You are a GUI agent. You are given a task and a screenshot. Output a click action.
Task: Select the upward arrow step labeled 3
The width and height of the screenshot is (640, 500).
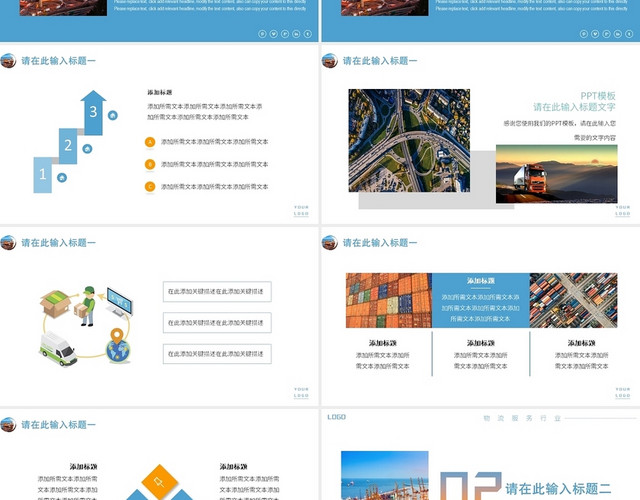click(93, 113)
